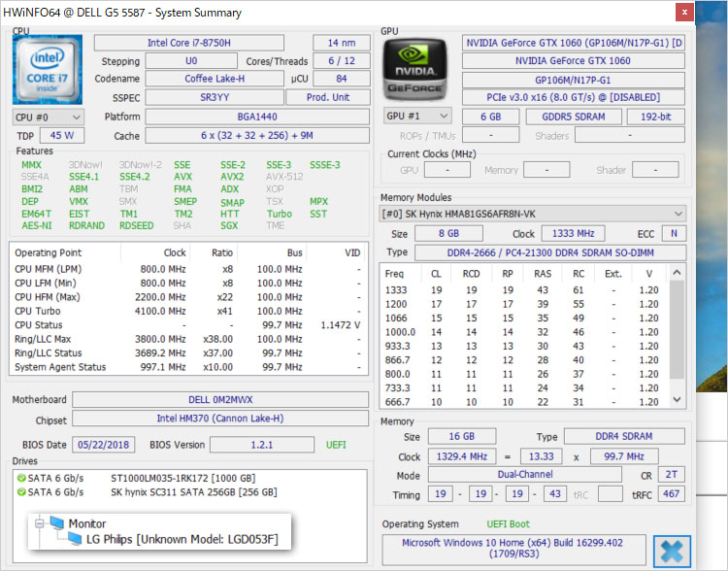
Task: Click green check icon for ST1000LM035 drive
Action: tap(21, 478)
